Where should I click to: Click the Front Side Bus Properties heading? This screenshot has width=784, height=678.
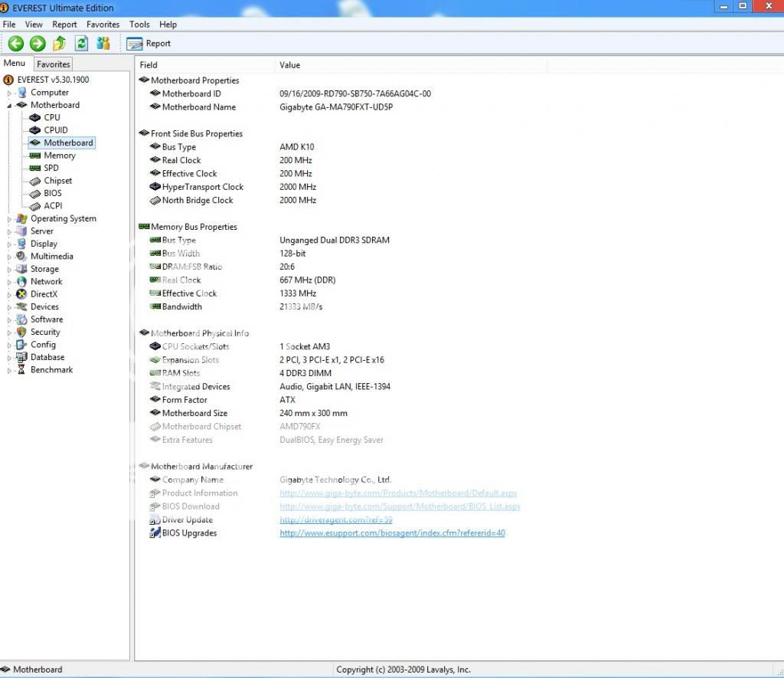[x=197, y=133]
